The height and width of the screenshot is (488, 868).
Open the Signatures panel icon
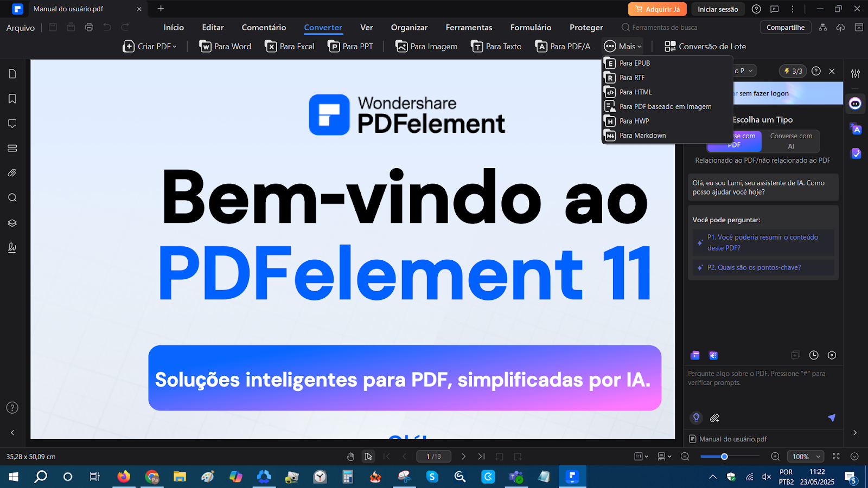click(12, 247)
